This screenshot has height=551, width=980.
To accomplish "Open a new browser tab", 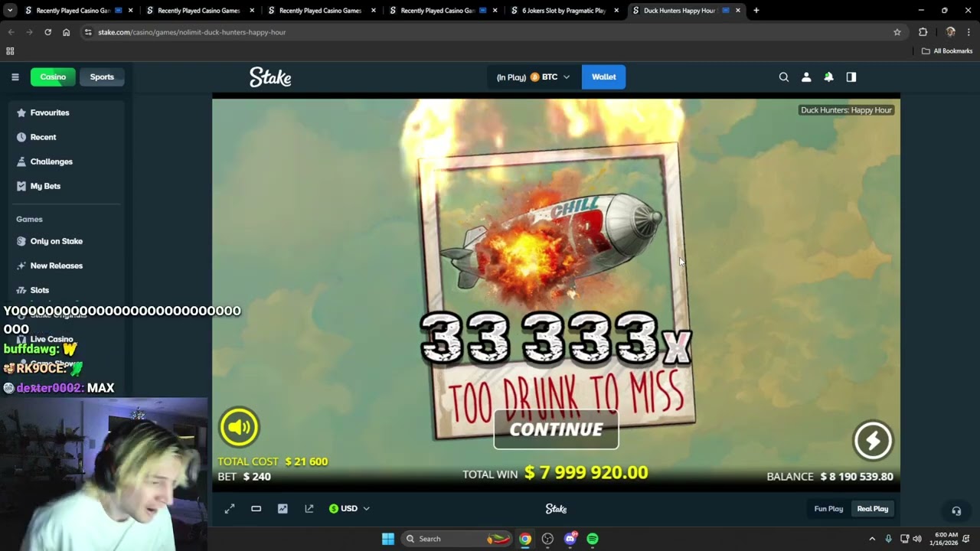I will click(x=756, y=11).
